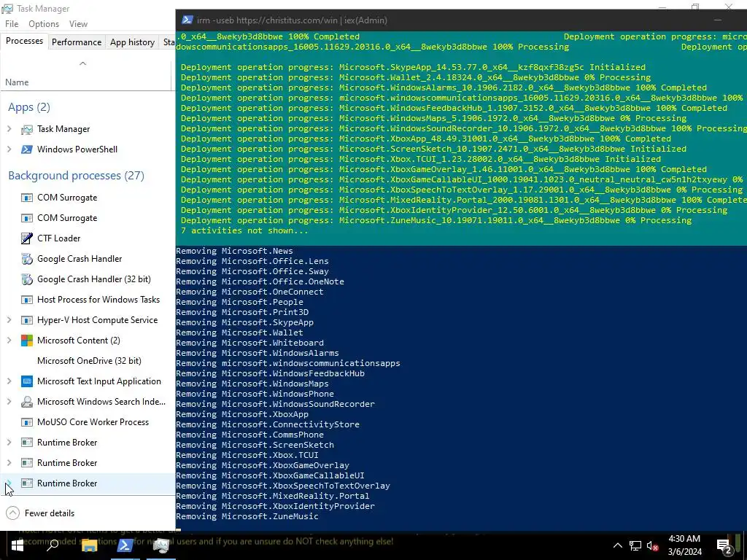Viewport: 747px width, 560px height.
Task: Click 'Removing Microsoft.ZuneMusic' line in PowerShell
Action: 247,516
